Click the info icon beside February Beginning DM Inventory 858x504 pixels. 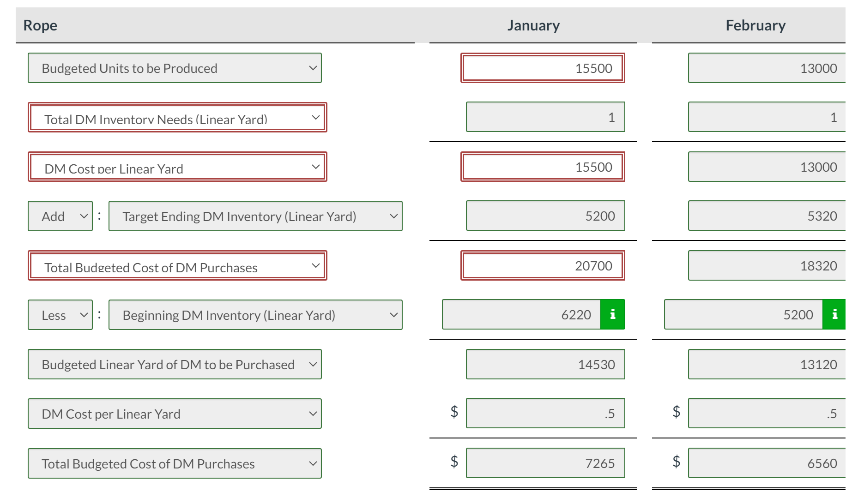(x=834, y=314)
